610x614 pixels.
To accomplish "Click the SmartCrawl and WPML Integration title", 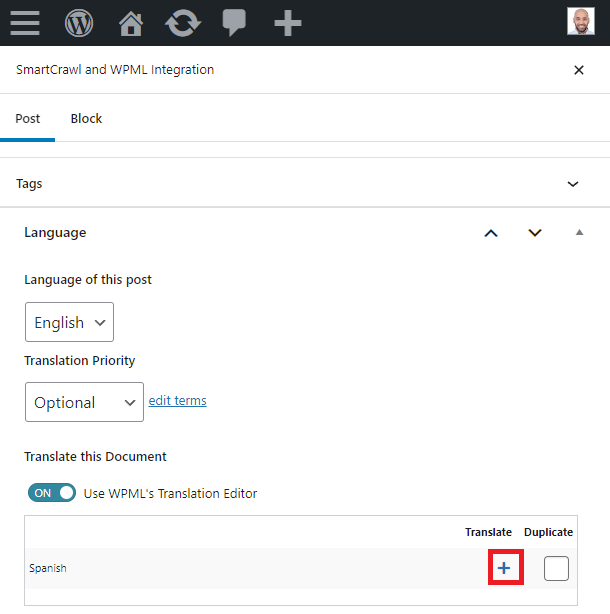I will click(115, 70).
